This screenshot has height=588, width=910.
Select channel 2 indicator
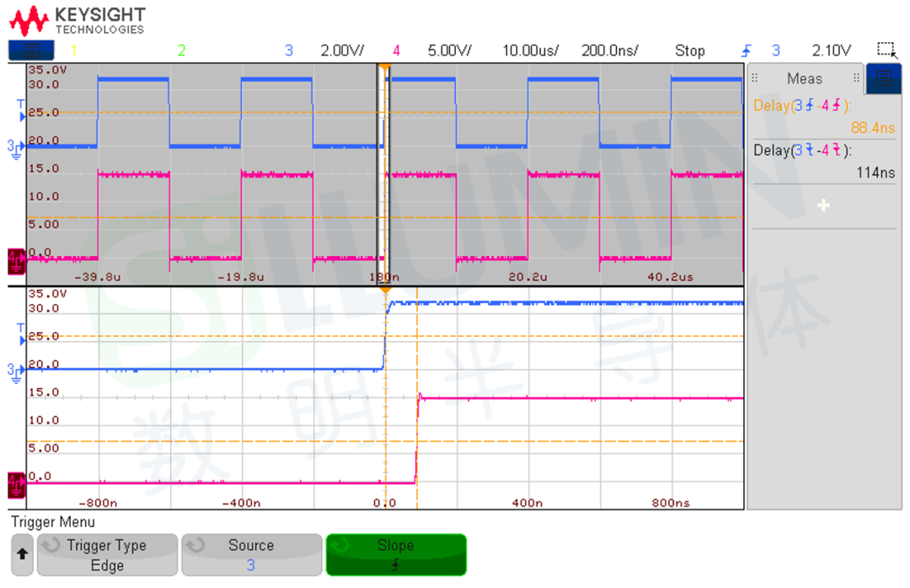(181, 51)
